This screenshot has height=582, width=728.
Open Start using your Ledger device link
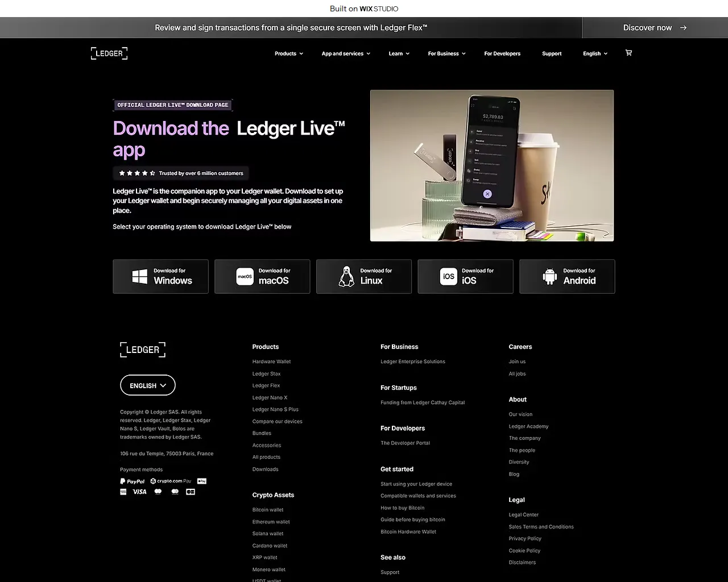coord(416,484)
